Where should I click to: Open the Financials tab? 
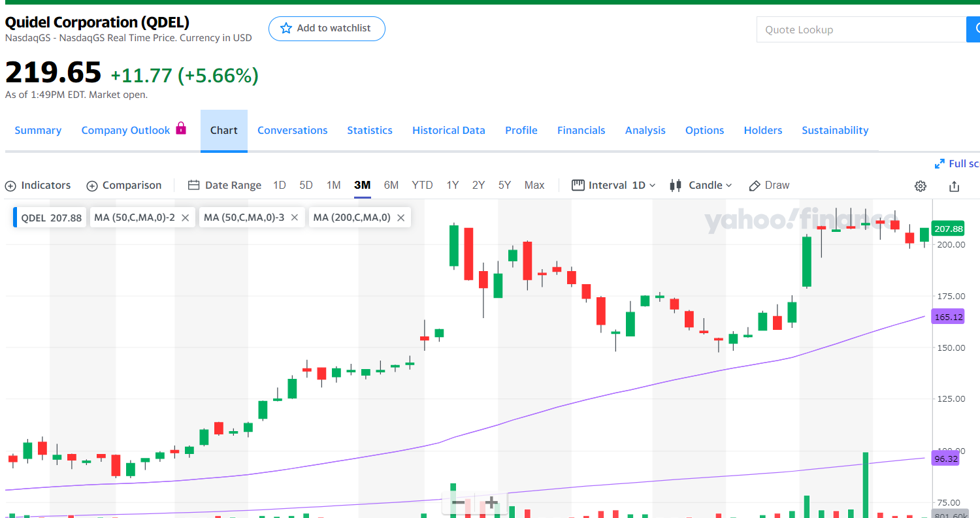(x=581, y=131)
